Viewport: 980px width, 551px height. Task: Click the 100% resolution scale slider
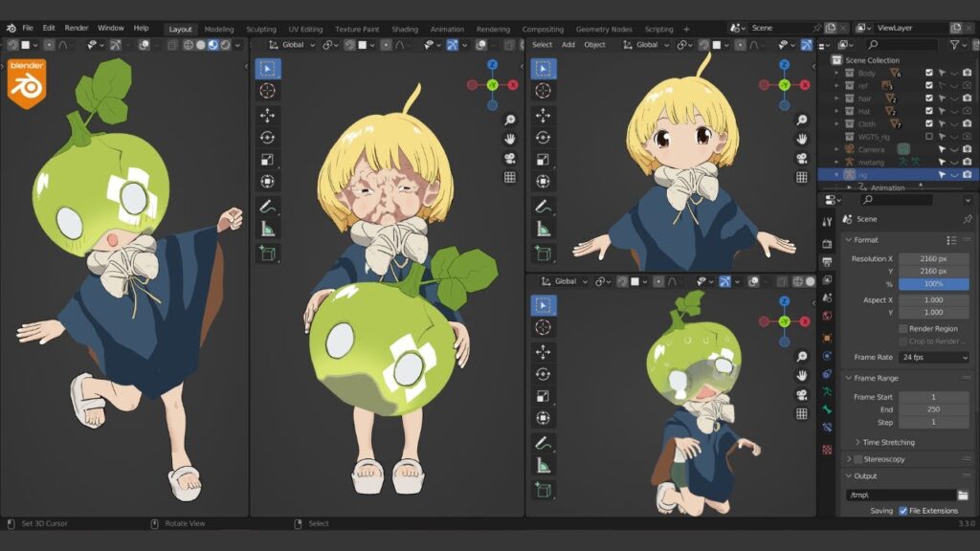[x=934, y=282]
